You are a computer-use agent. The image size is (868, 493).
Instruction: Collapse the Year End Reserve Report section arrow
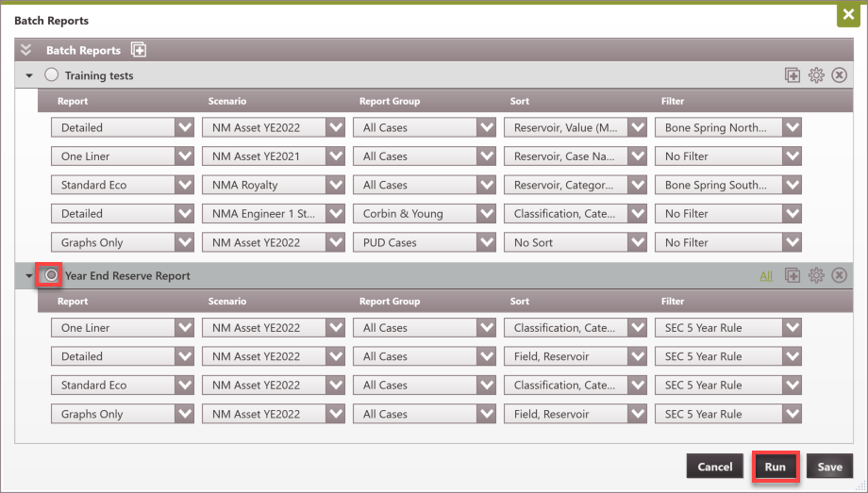click(29, 275)
